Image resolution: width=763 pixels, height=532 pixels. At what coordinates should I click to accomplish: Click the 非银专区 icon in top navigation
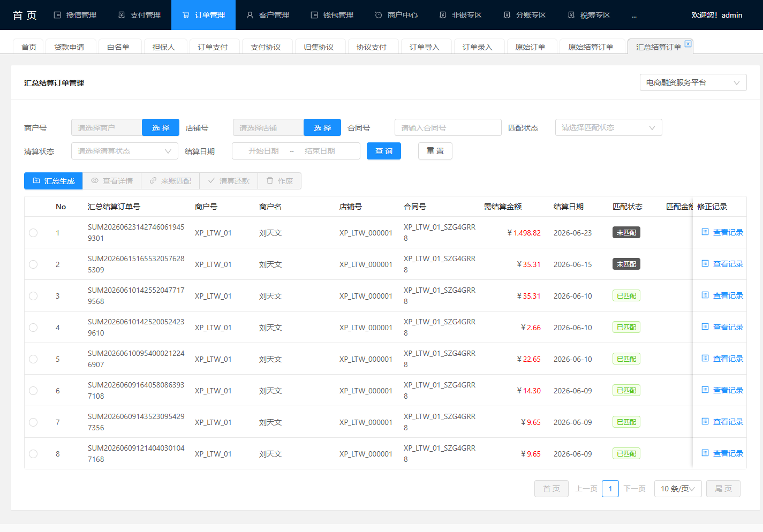pos(443,15)
